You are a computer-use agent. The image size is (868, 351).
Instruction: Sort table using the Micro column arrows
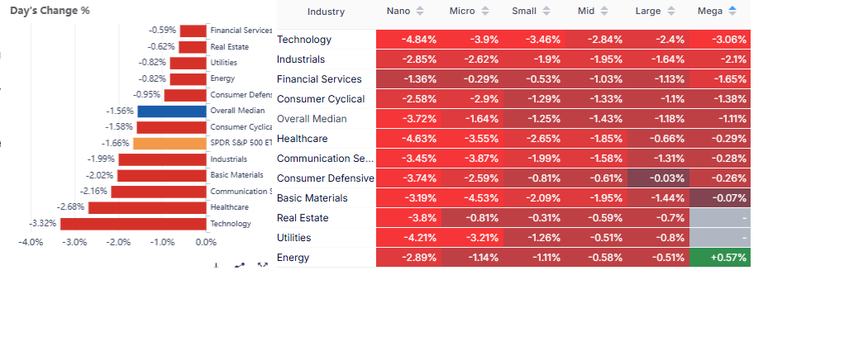pos(485,12)
